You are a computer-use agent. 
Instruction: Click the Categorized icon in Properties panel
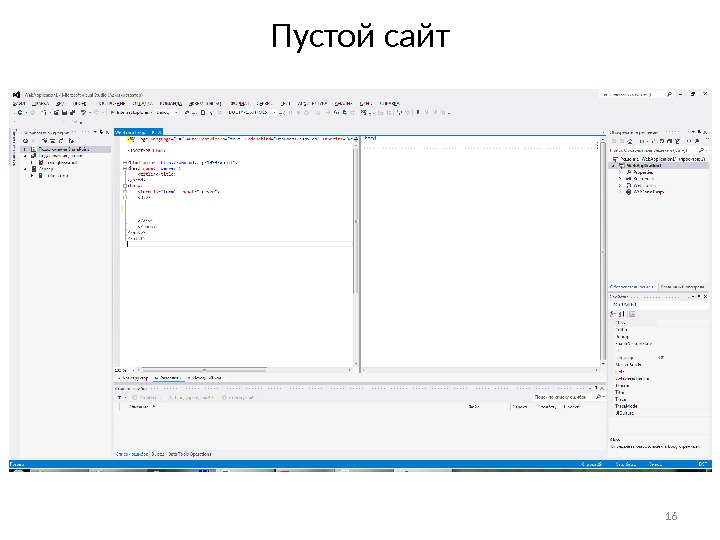pyautogui.click(x=613, y=314)
